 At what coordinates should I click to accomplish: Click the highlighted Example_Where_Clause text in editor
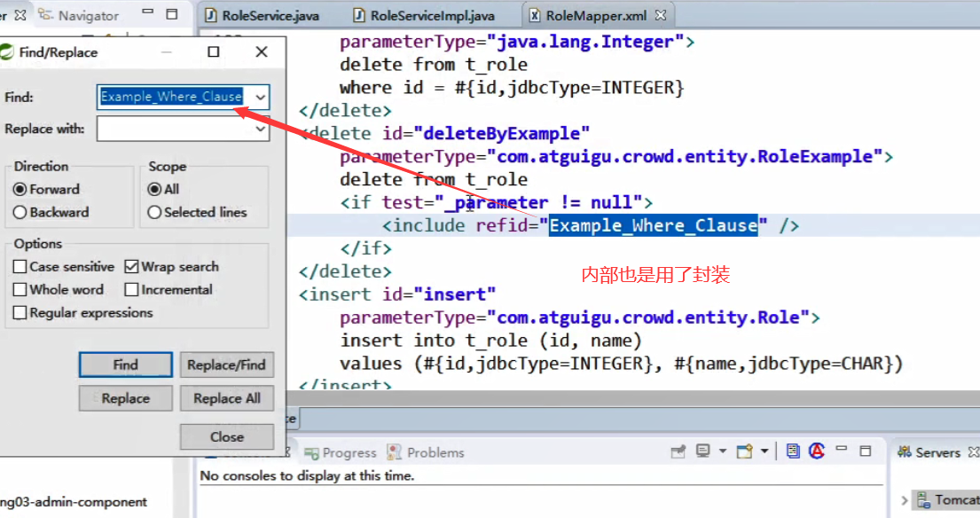tap(654, 225)
